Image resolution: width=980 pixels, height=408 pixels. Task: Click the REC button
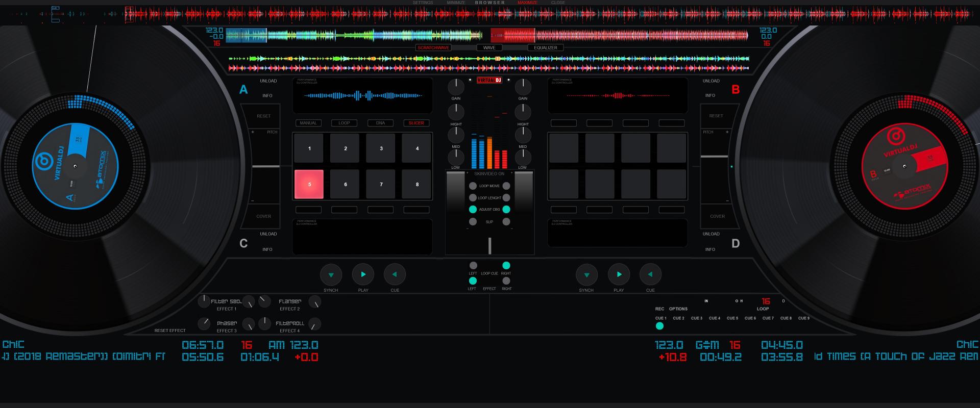click(660, 309)
